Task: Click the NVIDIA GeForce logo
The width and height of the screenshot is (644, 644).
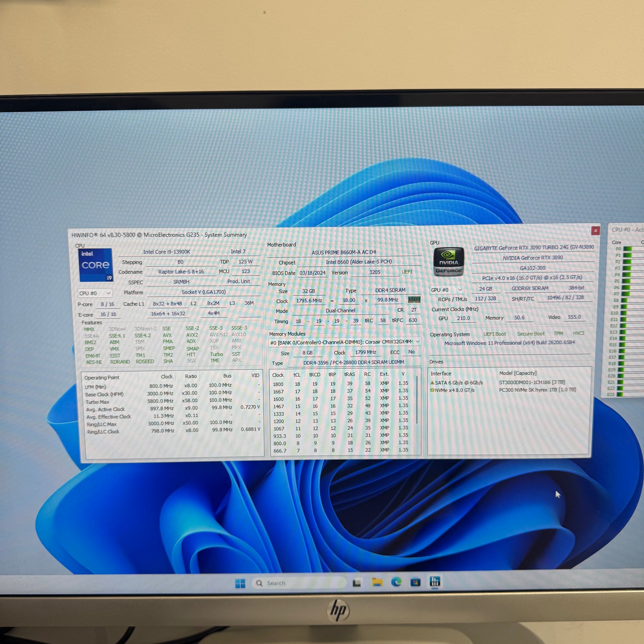Action: point(448,262)
